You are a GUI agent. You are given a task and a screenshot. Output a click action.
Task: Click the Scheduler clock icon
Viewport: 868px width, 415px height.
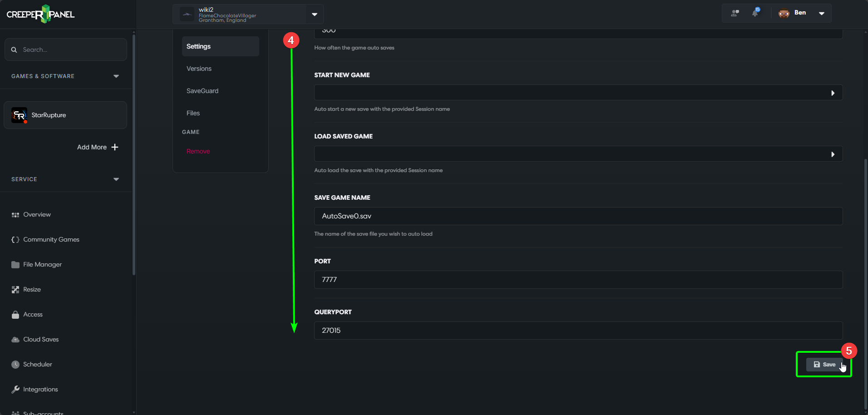(x=15, y=364)
